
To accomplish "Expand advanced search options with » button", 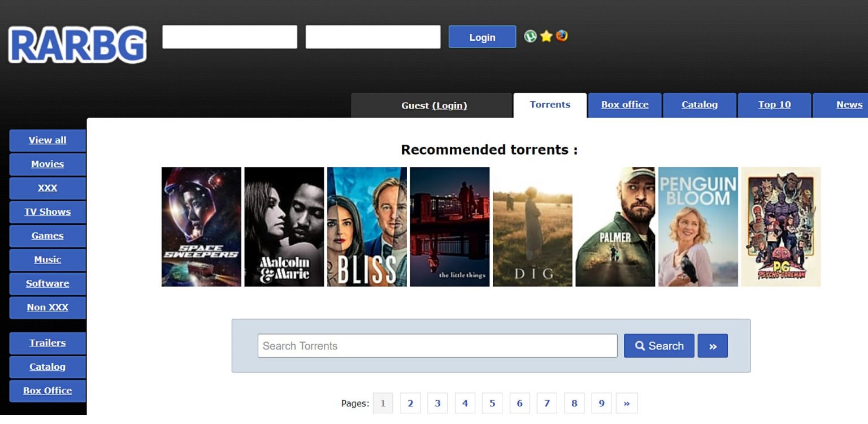I will click(x=713, y=346).
